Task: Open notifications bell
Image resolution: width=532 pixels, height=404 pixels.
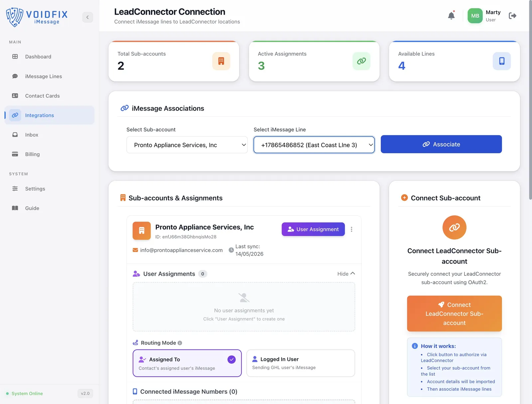Action: coord(451,16)
